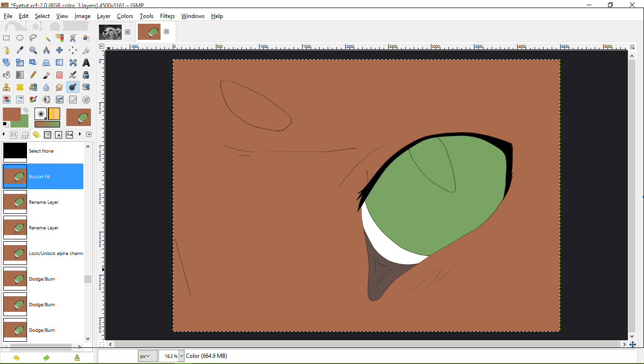This screenshot has height=364, width=644.
Task: Select the Scale tool
Action: 20,63
